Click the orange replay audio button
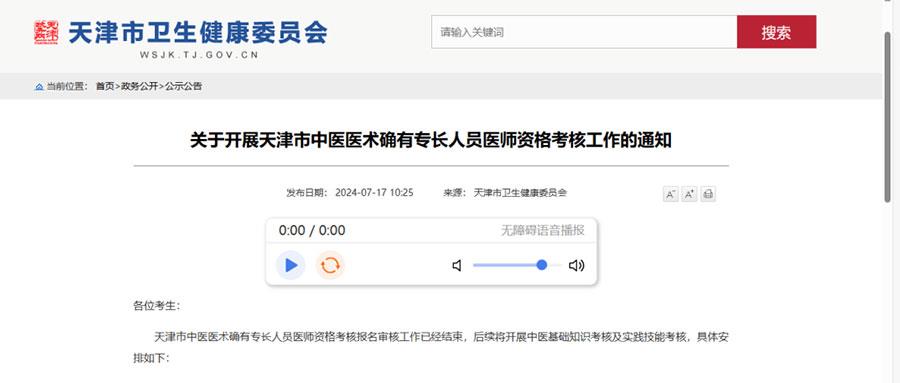This screenshot has width=900, height=383. point(330,265)
